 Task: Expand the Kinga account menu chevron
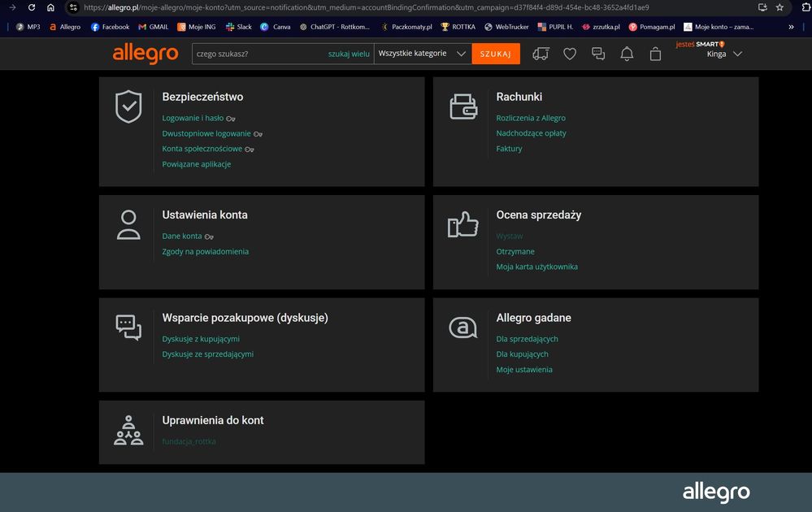coord(738,54)
